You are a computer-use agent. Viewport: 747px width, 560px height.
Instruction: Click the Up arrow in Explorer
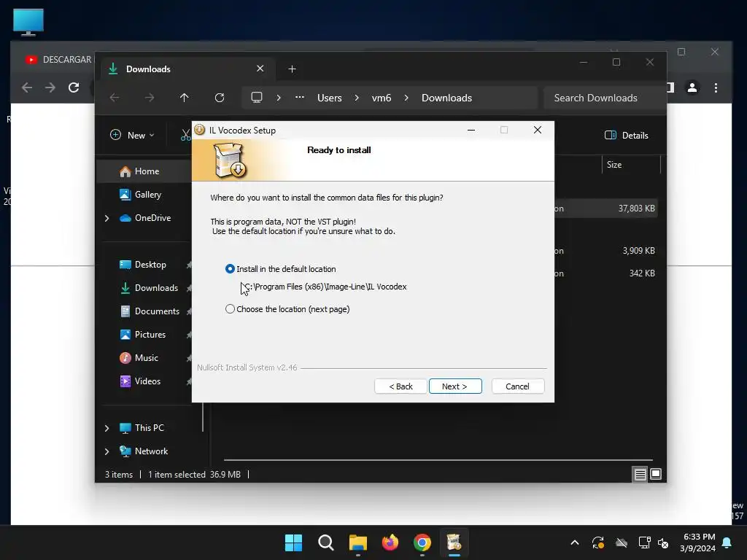(185, 98)
